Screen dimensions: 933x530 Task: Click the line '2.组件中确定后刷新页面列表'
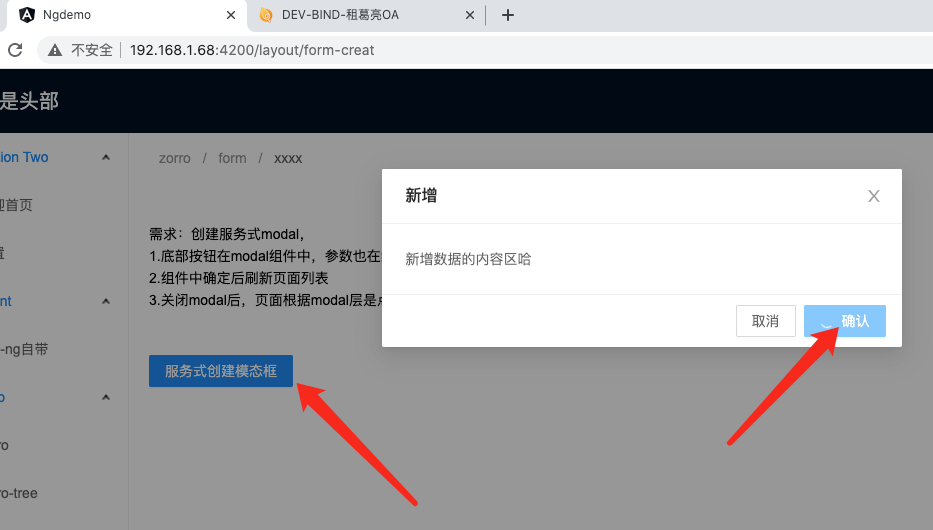(x=239, y=278)
